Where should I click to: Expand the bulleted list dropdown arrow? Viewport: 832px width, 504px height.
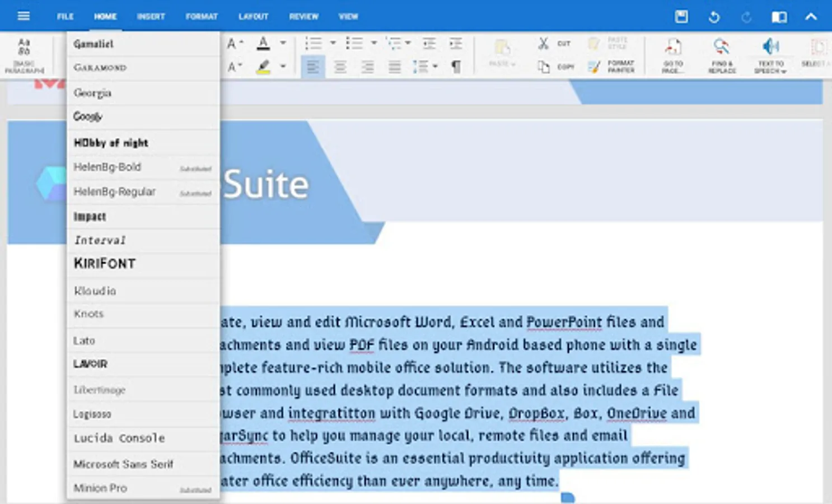click(374, 43)
